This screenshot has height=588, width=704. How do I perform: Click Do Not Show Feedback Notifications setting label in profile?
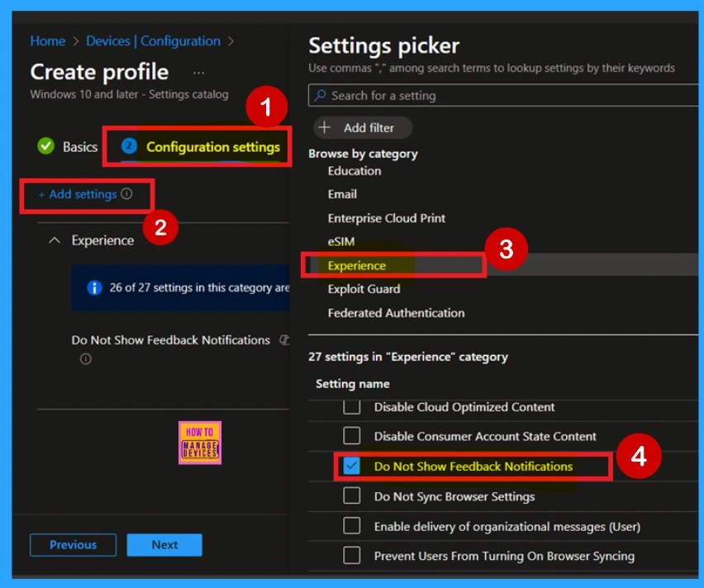pos(170,340)
